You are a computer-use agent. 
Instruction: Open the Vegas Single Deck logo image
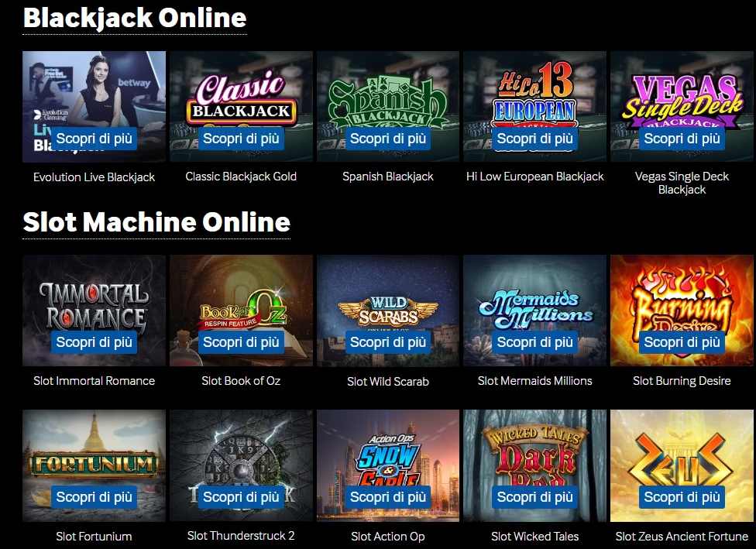[682, 101]
